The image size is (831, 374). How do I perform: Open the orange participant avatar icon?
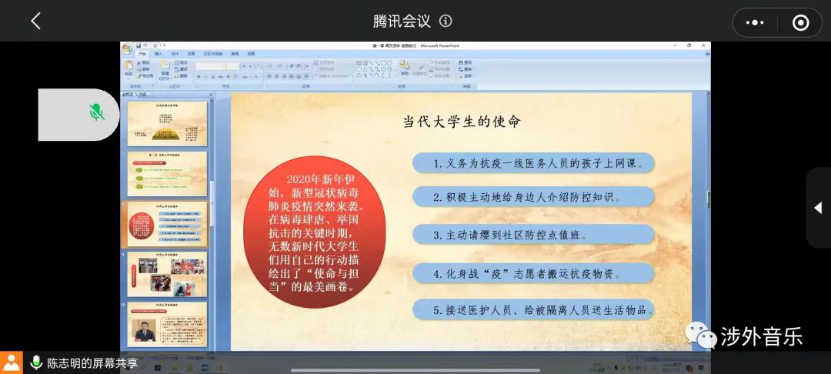[11, 362]
